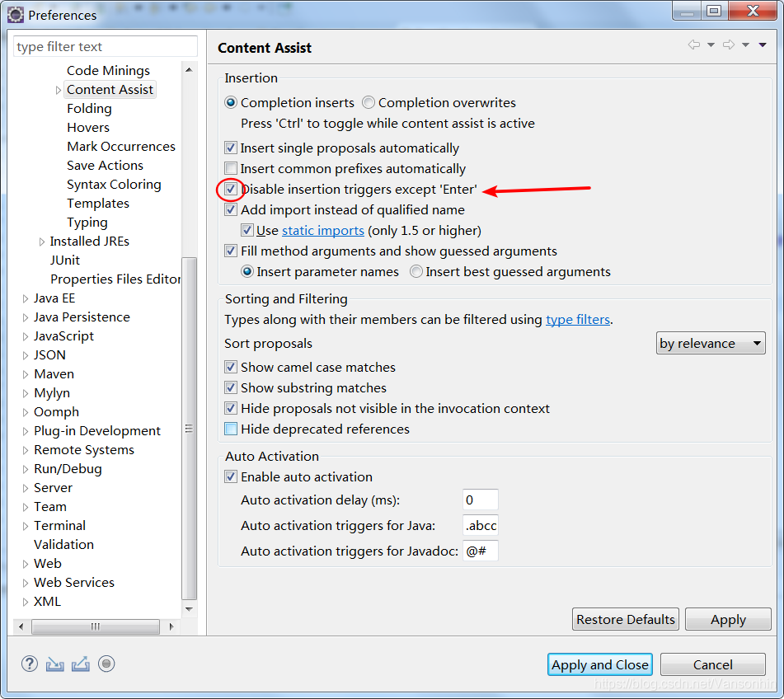Click the Restore Defaults button
784x699 pixels.
(626, 620)
